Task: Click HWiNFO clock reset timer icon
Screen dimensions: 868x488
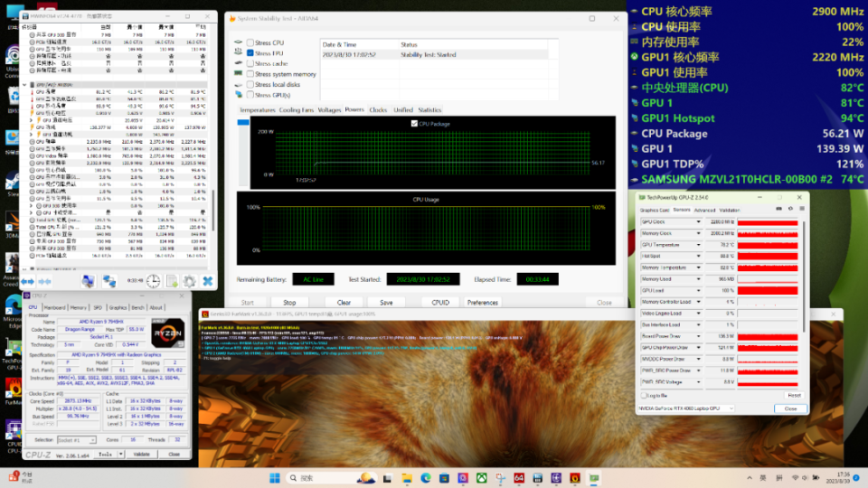Action: [154, 281]
